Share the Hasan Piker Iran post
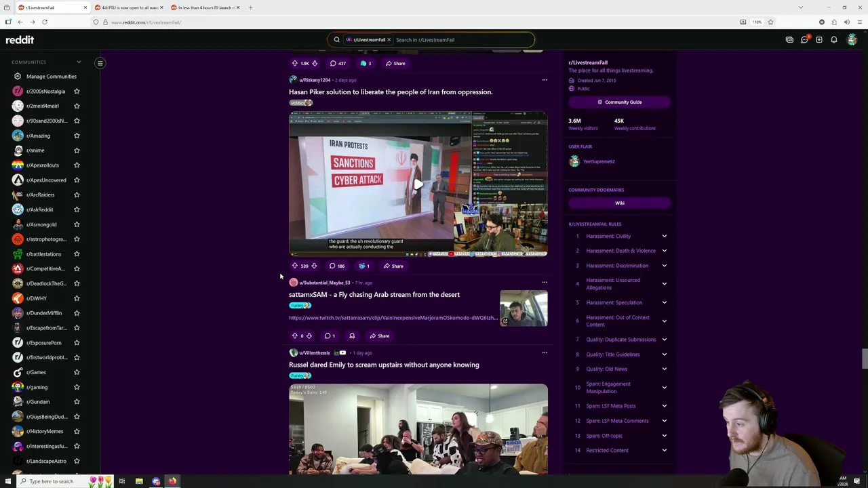The image size is (868, 488). (x=393, y=266)
